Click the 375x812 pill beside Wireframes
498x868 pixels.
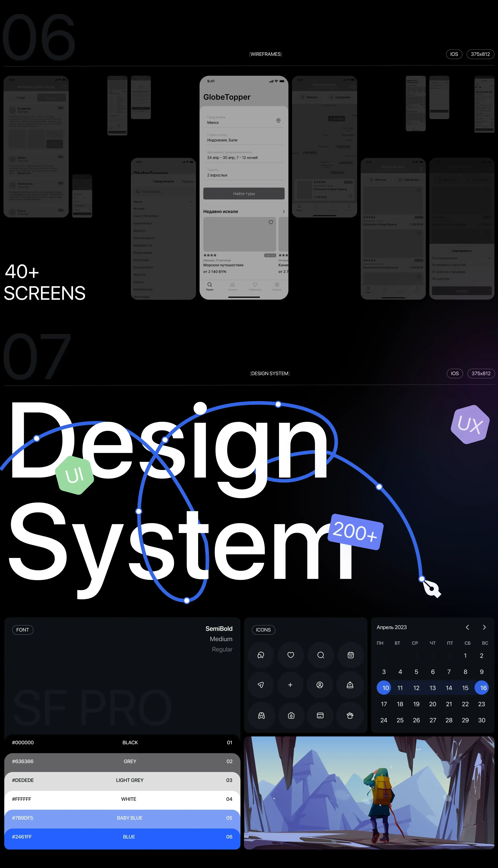click(x=481, y=54)
